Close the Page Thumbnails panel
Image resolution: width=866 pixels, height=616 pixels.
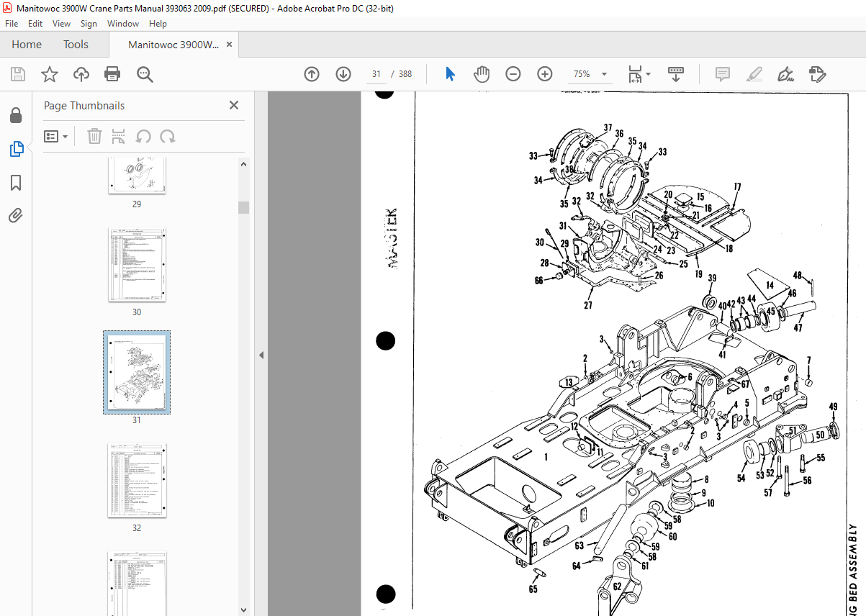pyautogui.click(x=234, y=105)
